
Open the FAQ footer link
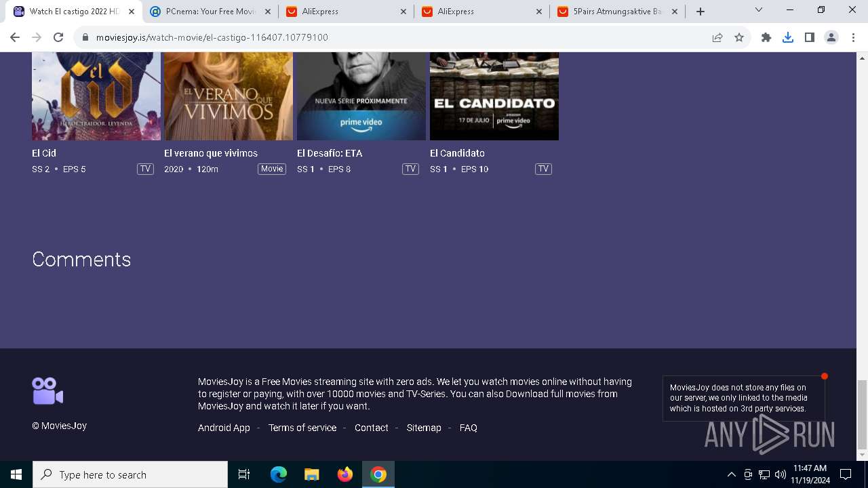469,428
